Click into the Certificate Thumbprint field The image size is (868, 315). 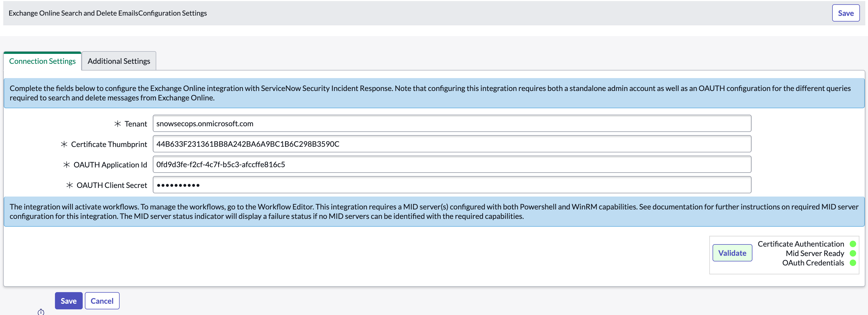click(452, 144)
